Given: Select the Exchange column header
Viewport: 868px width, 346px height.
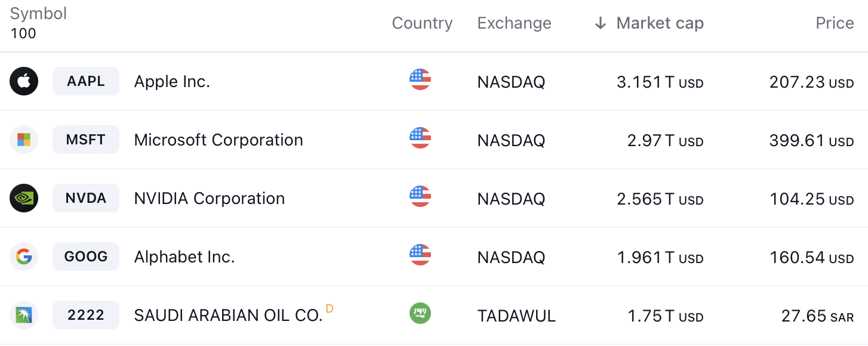Looking at the screenshot, I should tap(514, 23).
